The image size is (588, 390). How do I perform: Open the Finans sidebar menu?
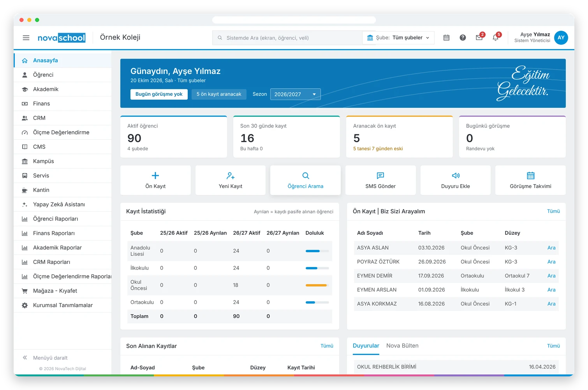coord(62,104)
